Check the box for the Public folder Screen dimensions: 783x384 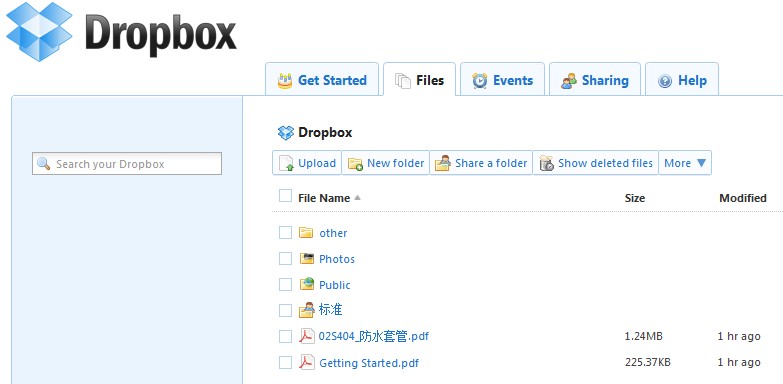tap(285, 284)
